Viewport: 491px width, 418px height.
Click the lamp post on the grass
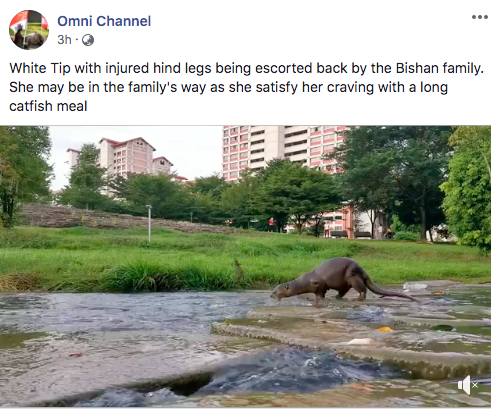149,223
